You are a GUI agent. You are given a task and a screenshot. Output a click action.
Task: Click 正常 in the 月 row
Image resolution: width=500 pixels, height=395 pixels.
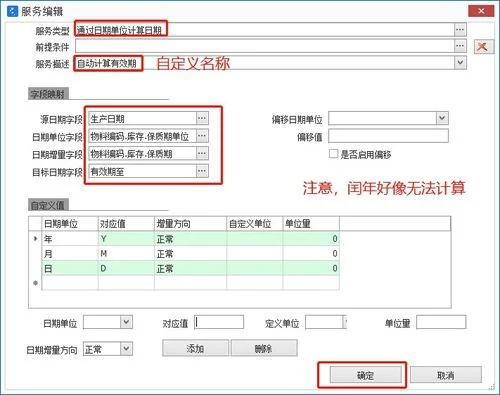191,254
